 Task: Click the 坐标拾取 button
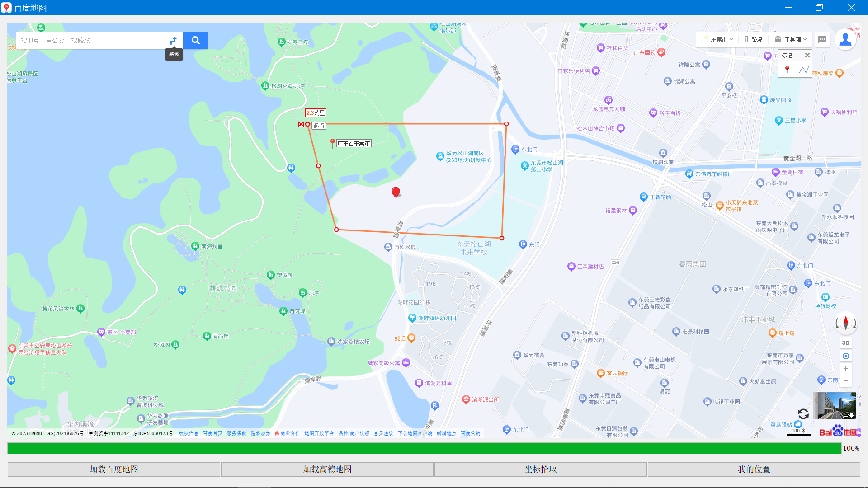541,469
